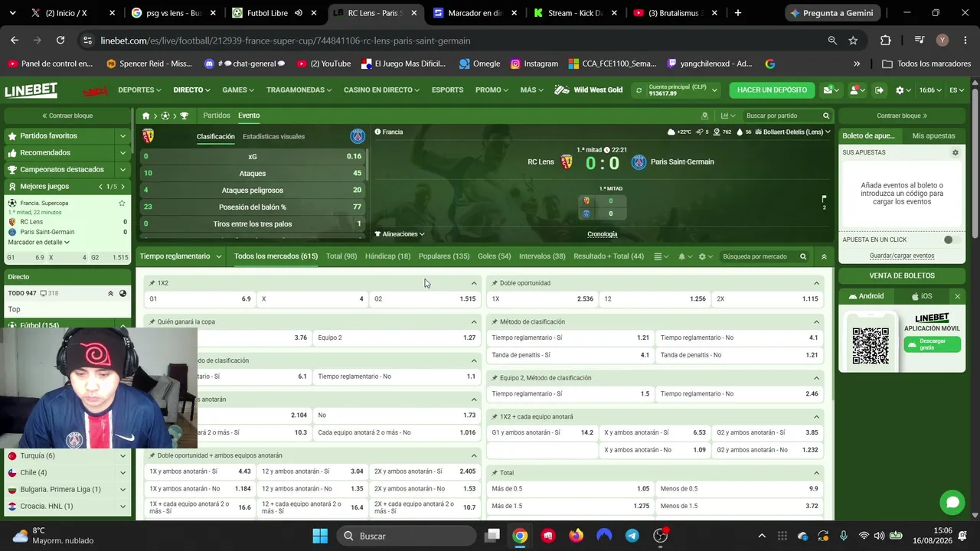Bet on Más de 0.5 at 1.05
980x551 pixels.
[x=570, y=489]
